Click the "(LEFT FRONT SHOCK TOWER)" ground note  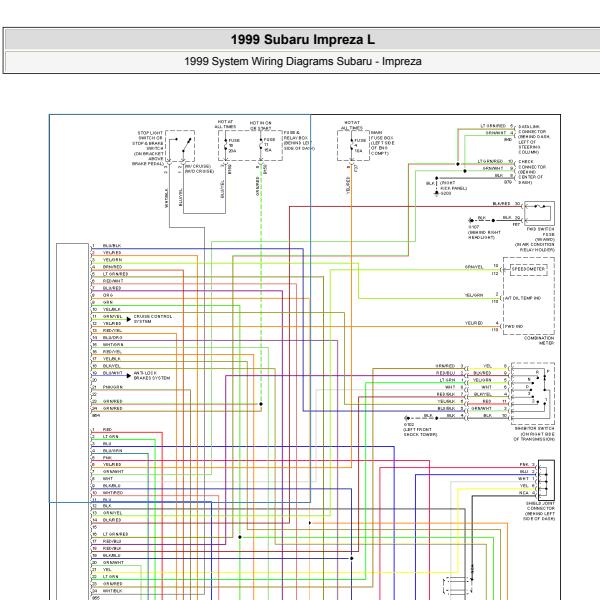[x=420, y=432]
